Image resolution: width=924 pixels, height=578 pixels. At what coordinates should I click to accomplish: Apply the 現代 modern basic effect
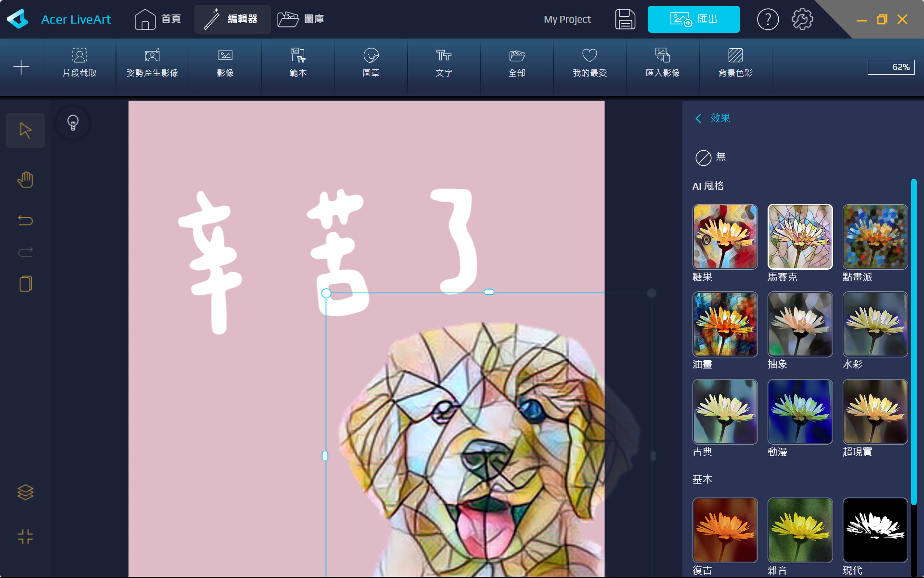pyautogui.click(x=875, y=530)
